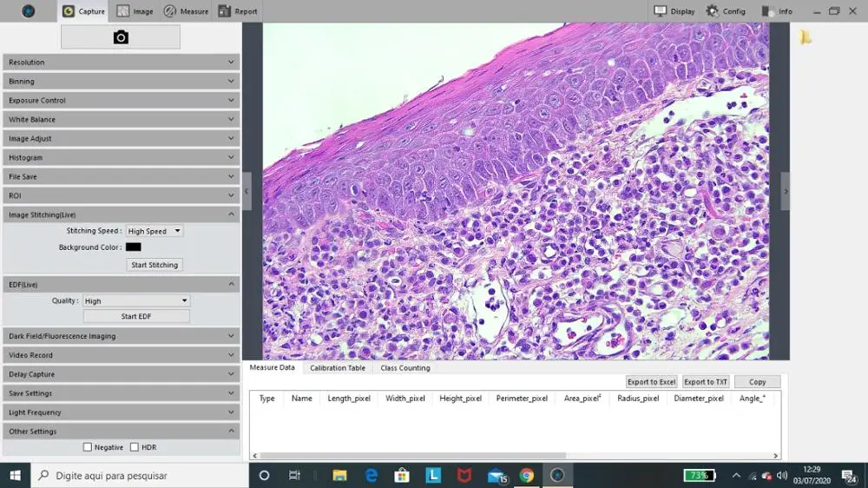Open Google Chrome from the taskbar
Viewport: 868px width, 488px height.
coord(527,475)
